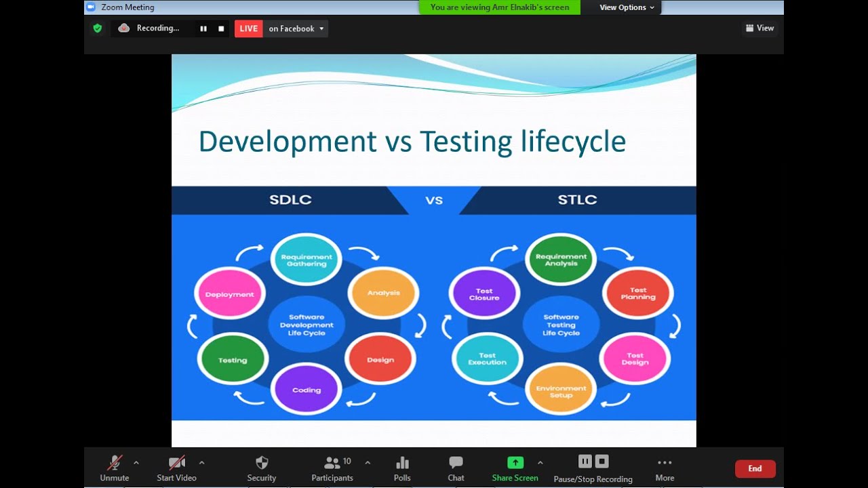
Task: Open the 'on Facebook' dropdown
Action: point(296,28)
